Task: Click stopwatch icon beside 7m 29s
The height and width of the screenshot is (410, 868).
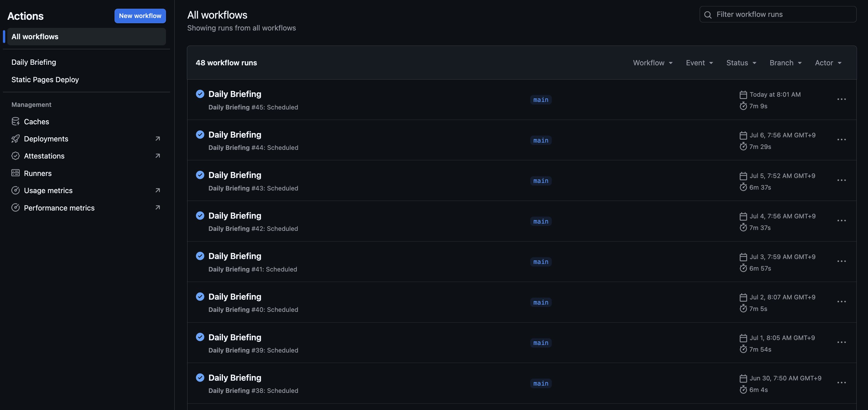Action: tap(743, 146)
